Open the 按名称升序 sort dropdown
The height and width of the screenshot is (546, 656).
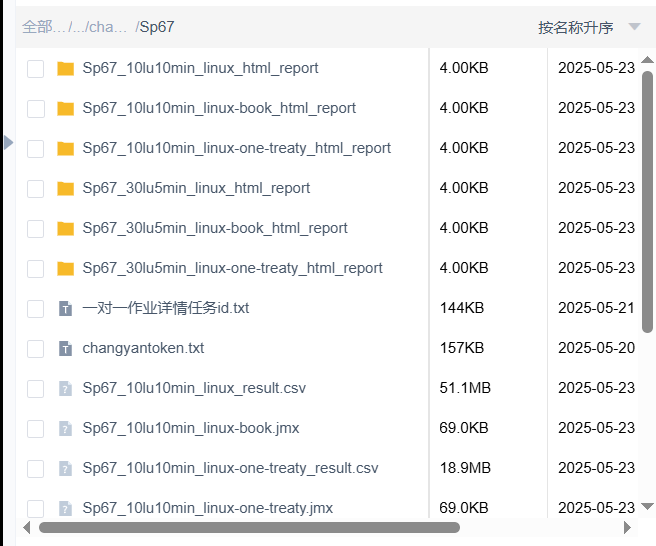pos(576,28)
